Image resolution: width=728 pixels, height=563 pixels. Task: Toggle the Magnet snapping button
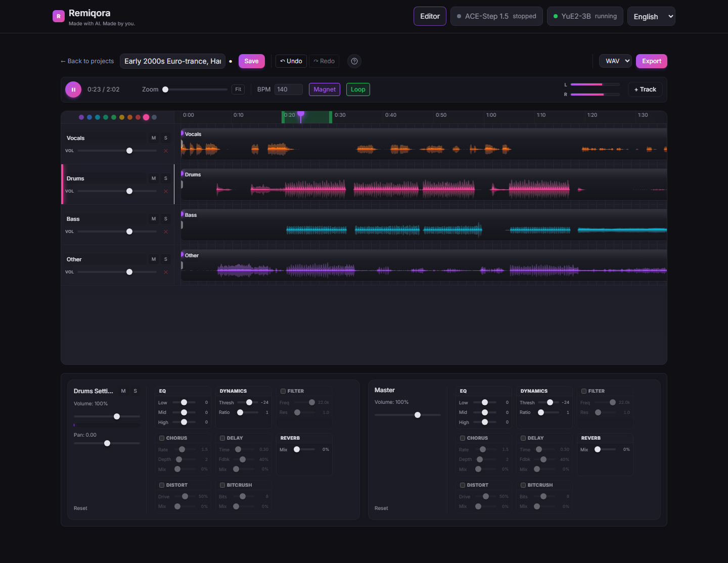(x=325, y=89)
